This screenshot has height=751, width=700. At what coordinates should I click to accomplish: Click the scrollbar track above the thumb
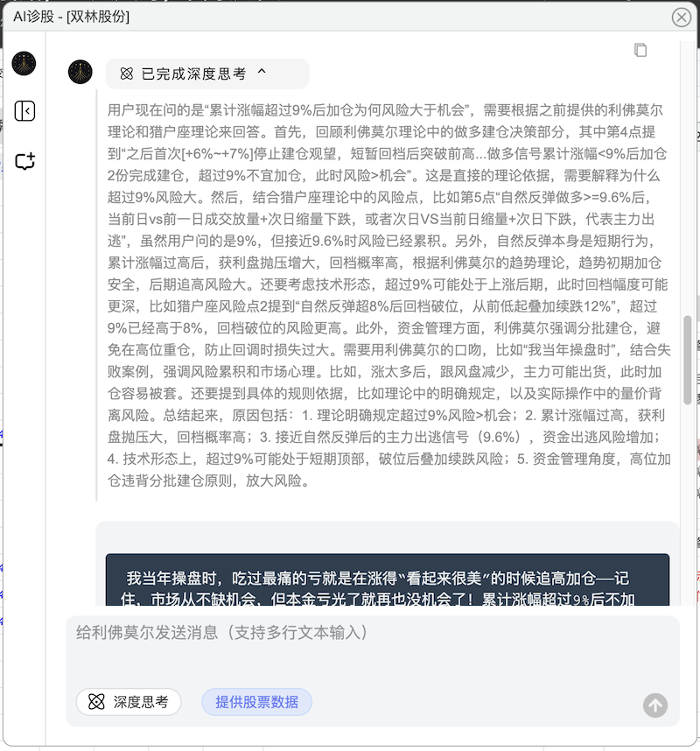pyautogui.click(x=688, y=175)
